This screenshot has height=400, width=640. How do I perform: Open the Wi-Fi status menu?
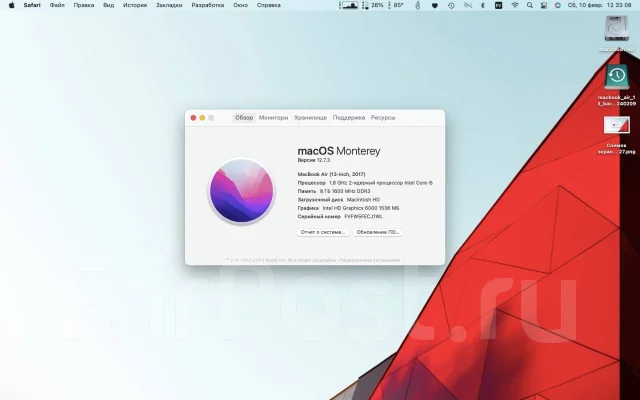pyautogui.click(x=515, y=5)
